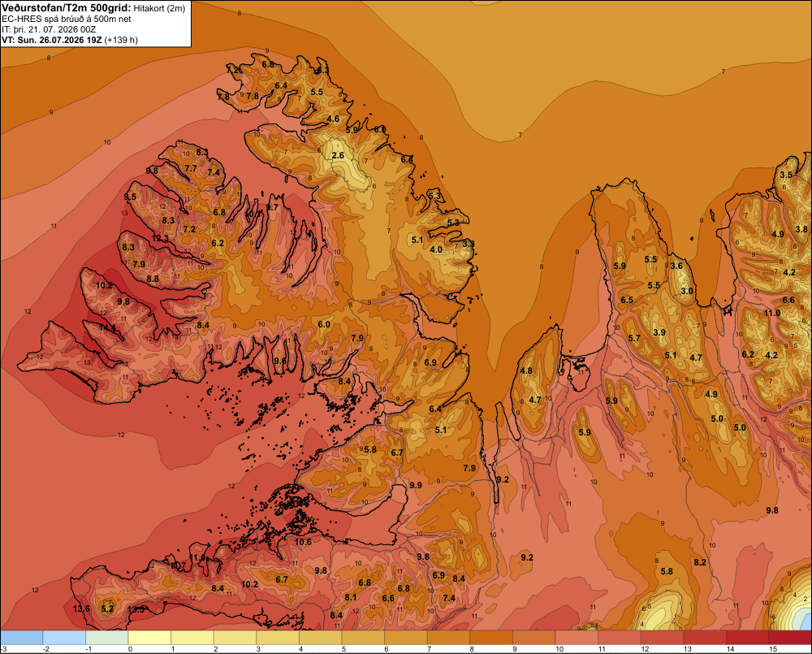Select the light blue swatch between -2 and -1
The image size is (812, 654).
coord(64,637)
